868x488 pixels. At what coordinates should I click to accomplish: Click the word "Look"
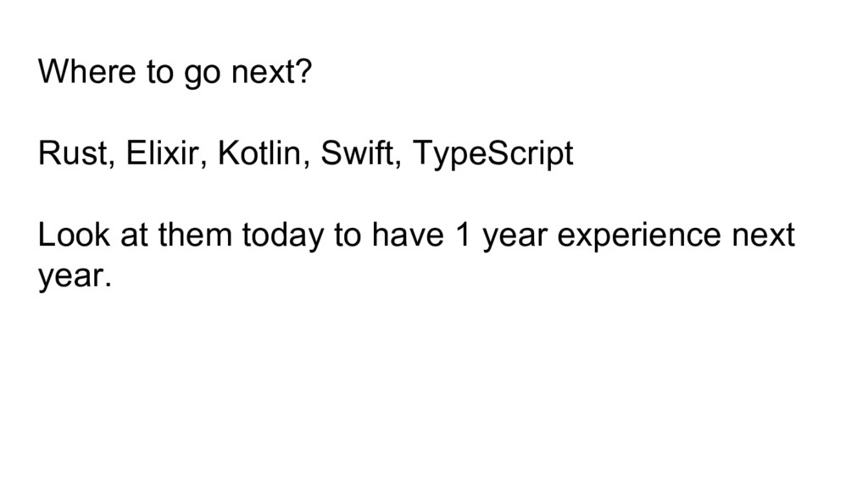(x=74, y=236)
